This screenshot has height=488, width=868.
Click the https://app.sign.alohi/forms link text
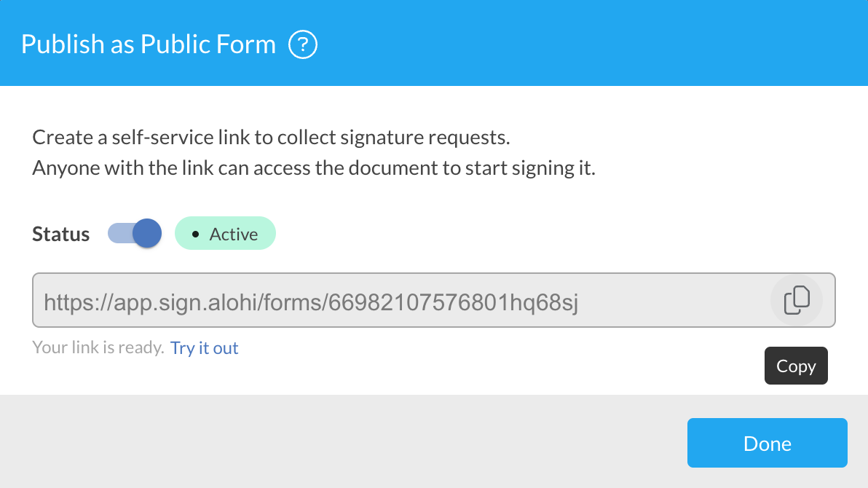click(x=311, y=301)
